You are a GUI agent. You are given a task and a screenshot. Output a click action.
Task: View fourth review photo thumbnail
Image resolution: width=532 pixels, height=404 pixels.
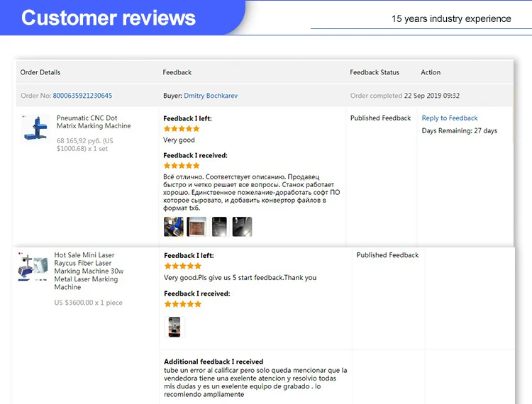pos(243,226)
